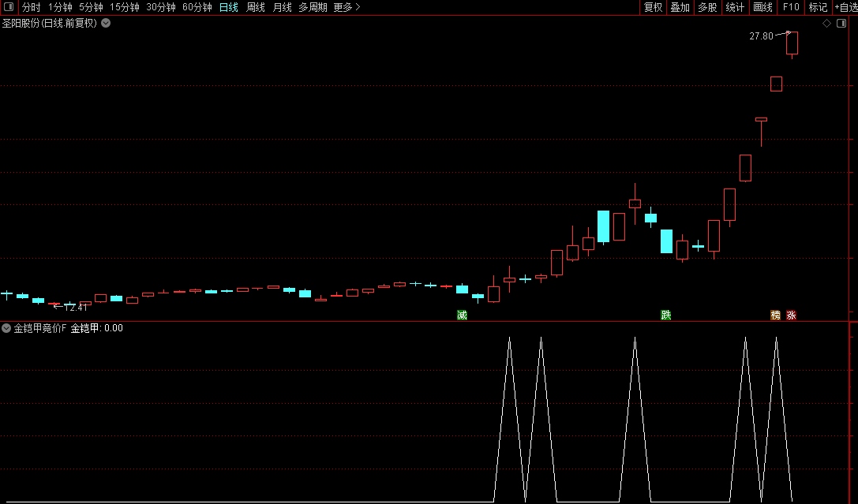
Task: Select the 60分钟 period tab
Action: click(197, 8)
